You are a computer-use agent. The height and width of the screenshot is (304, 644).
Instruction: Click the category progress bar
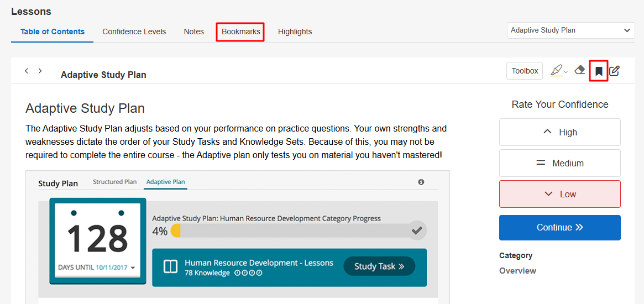coord(293,230)
